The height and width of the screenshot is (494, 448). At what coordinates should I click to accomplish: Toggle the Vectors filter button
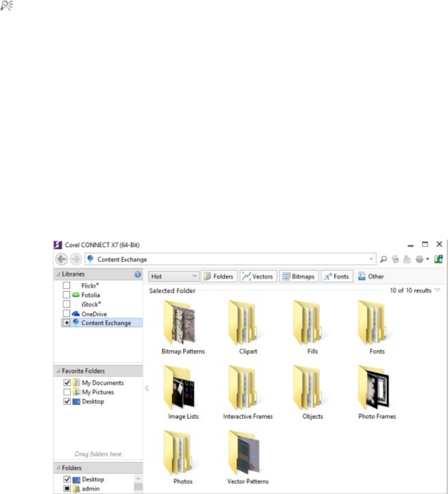point(258,276)
